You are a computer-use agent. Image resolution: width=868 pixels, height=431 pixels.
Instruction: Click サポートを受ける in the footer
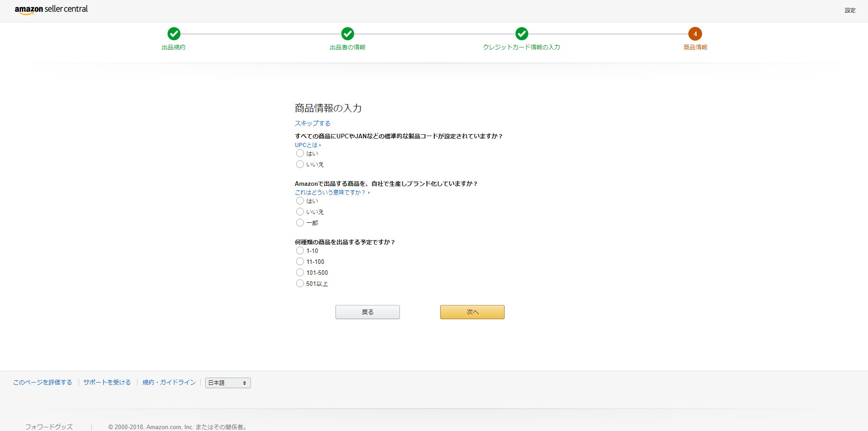click(x=107, y=382)
